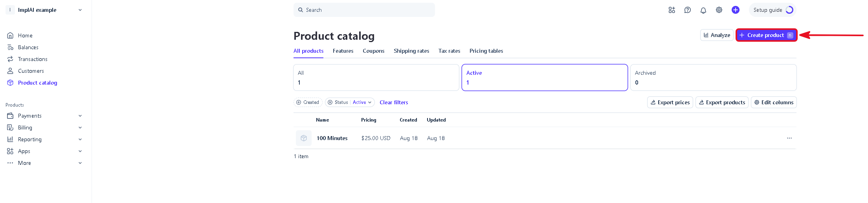Click the Reporting bar chart icon
This screenshot has width=868, height=203.
tap(10, 139)
